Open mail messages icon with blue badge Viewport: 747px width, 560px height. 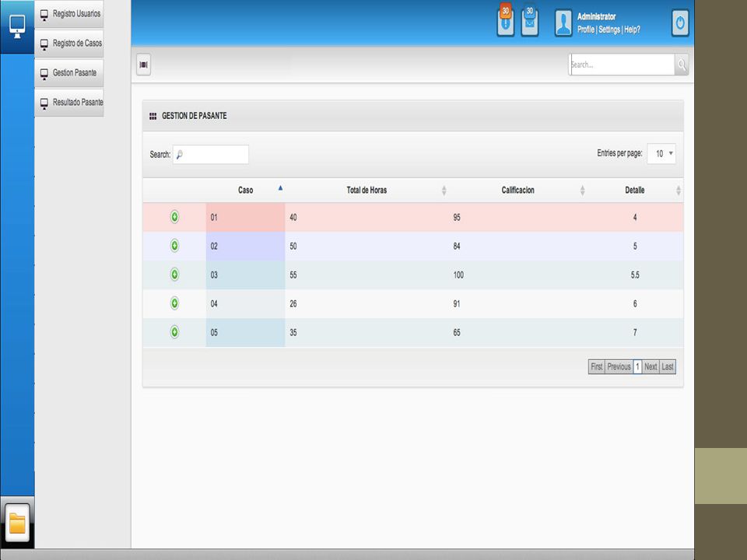point(530,20)
